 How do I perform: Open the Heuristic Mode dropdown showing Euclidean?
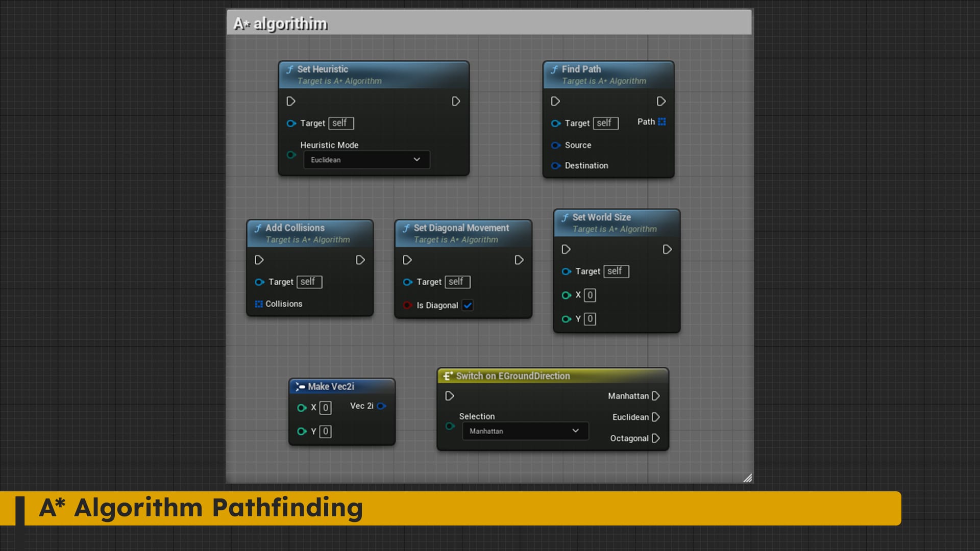[366, 159]
